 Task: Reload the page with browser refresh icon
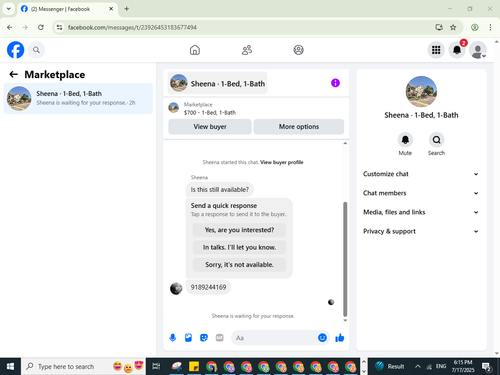pyautogui.click(x=41, y=27)
